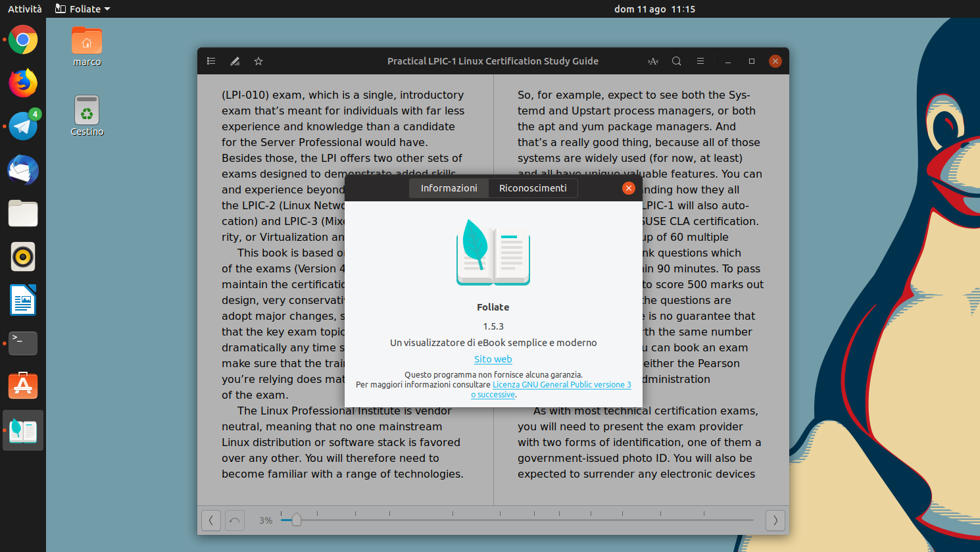The image size is (980, 552).
Task: Close the About Foliate dialog
Action: click(x=629, y=188)
